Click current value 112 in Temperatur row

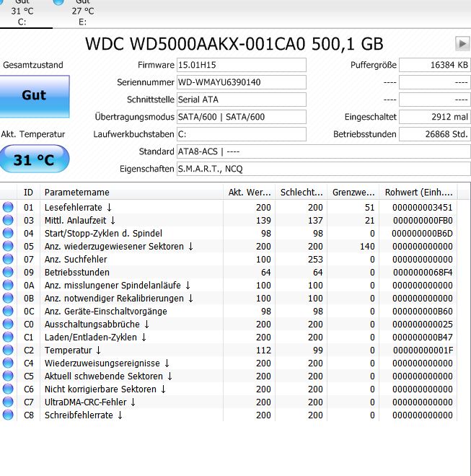tap(263, 351)
